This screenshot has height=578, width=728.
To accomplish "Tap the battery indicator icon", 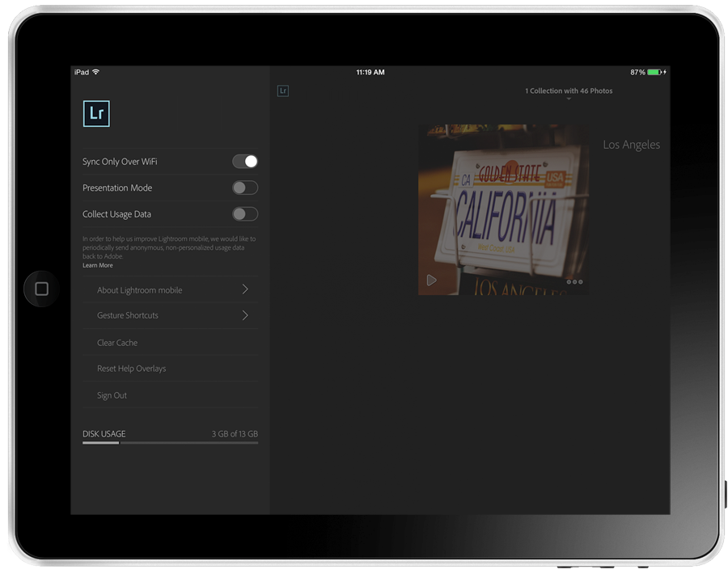I will pyautogui.click(x=656, y=72).
